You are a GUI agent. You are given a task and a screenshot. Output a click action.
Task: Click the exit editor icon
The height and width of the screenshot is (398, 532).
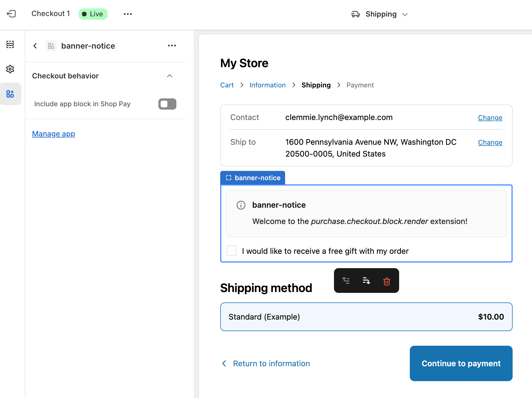(11, 14)
